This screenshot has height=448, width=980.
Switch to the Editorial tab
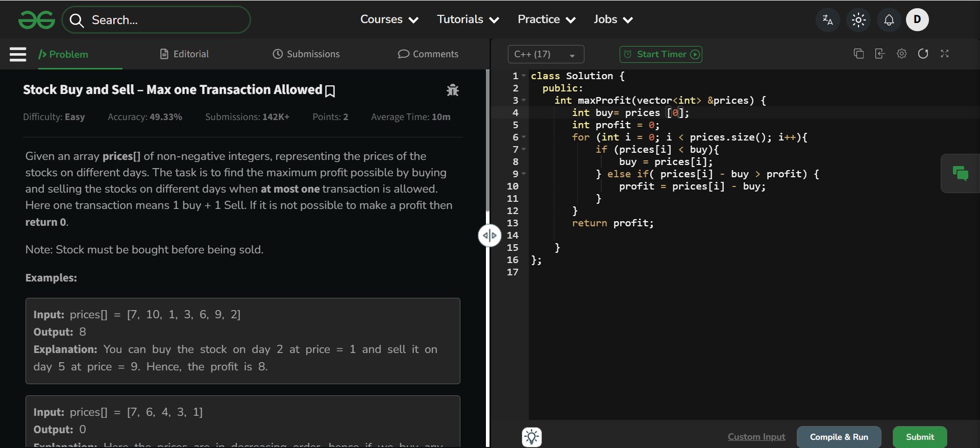(184, 54)
